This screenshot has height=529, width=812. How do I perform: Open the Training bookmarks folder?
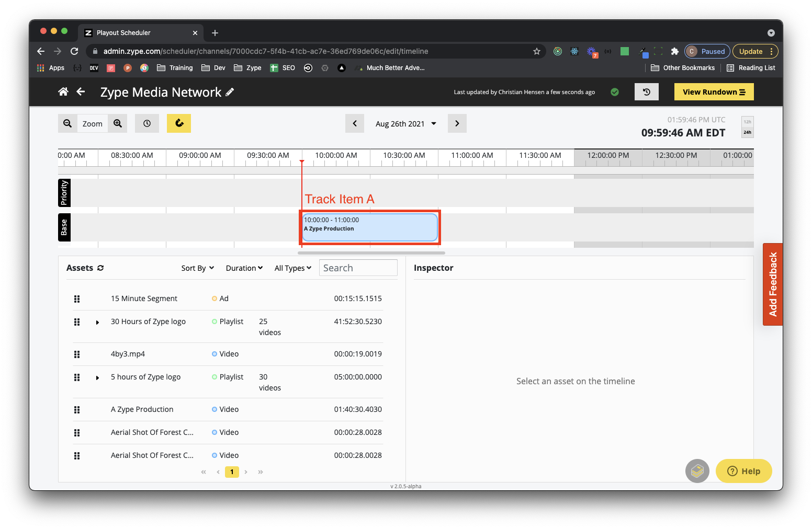[175, 68]
